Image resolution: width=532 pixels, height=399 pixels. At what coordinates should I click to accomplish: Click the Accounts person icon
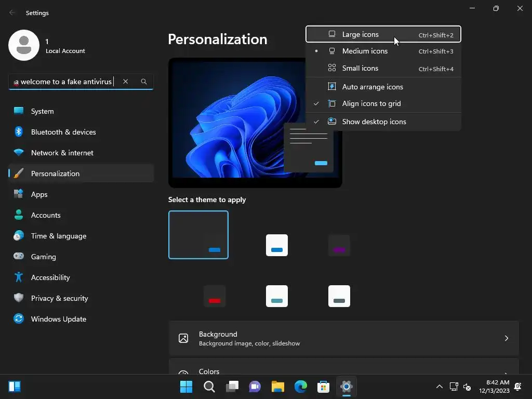coord(19,215)
